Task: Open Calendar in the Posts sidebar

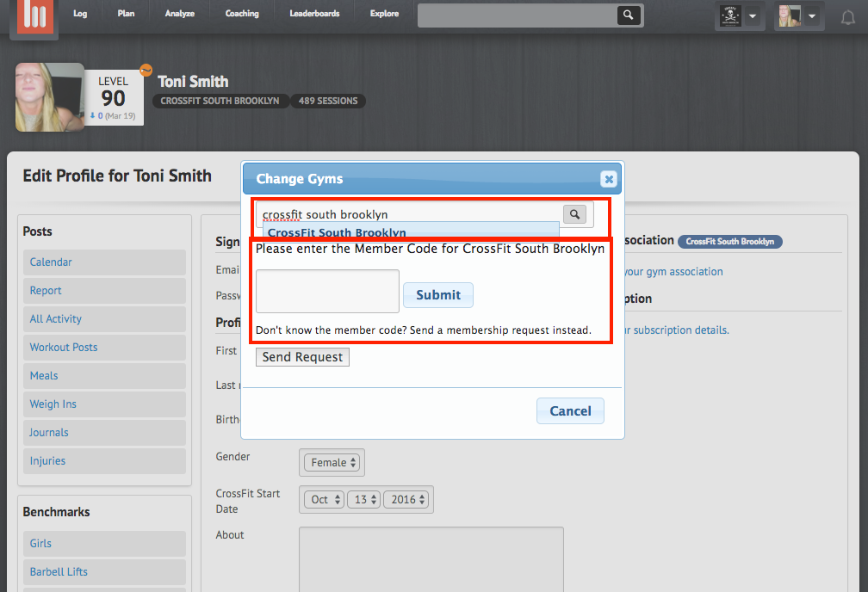Action: pyautogui.click(x=105, y=262)
